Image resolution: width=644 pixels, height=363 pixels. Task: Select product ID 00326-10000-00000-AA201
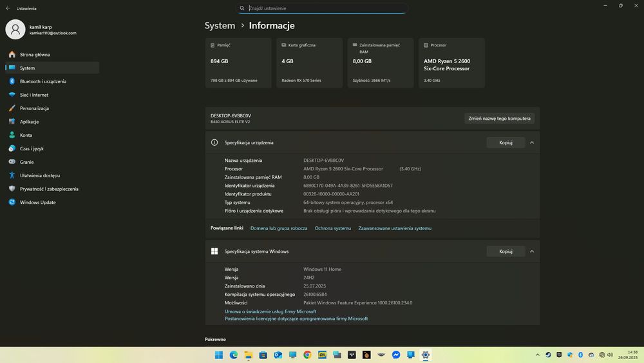[x=331, y=194]
